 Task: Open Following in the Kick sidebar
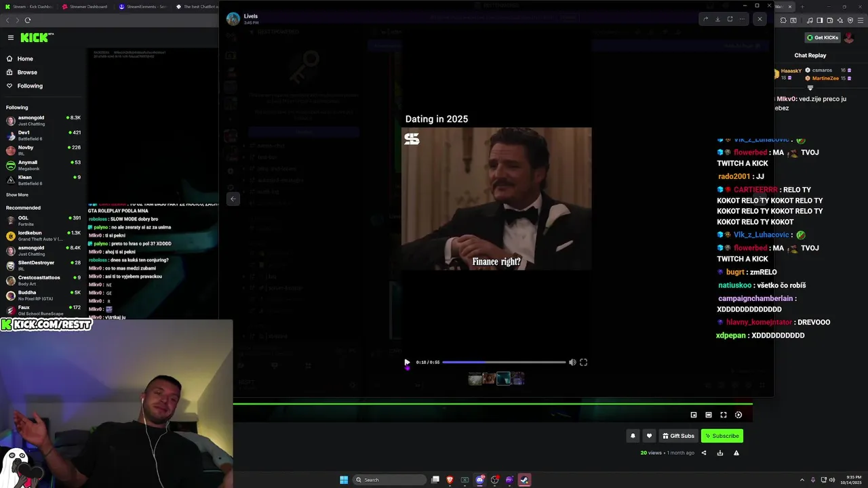click(x=30, y=86)
